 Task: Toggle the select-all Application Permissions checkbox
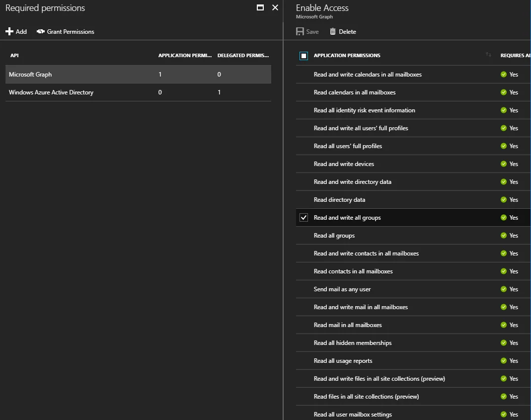click(304, 56)
